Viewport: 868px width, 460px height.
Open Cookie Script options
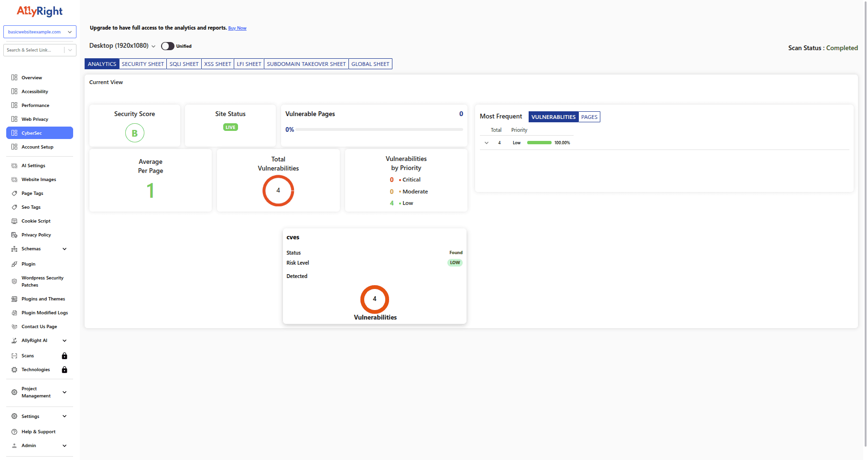pos(36,221)
